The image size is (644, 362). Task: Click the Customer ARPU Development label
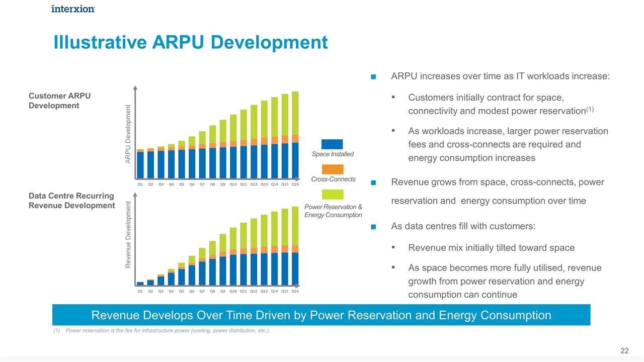coord(59,101)
